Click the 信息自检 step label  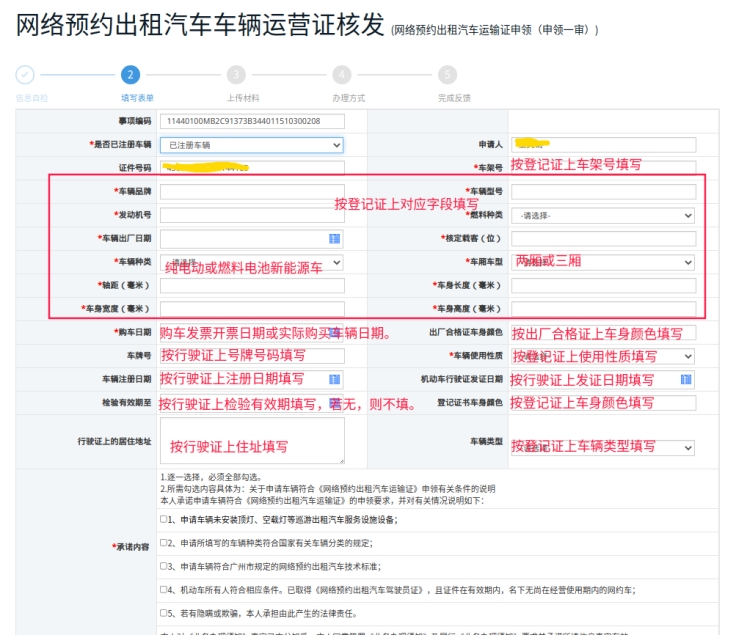pyautogui.click(x=31, y=98)
